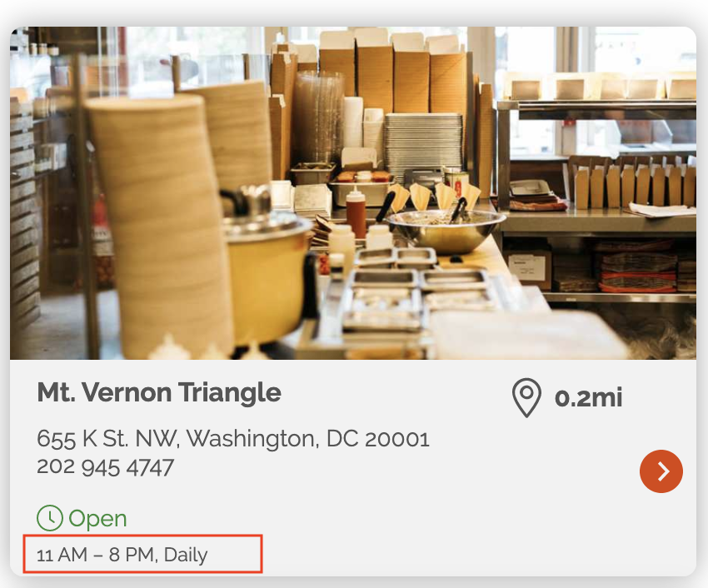Open the restaurant kitchen photo
Image resolution: width=708 pixels, height=588 pixels.
click(x=353, y=193)
